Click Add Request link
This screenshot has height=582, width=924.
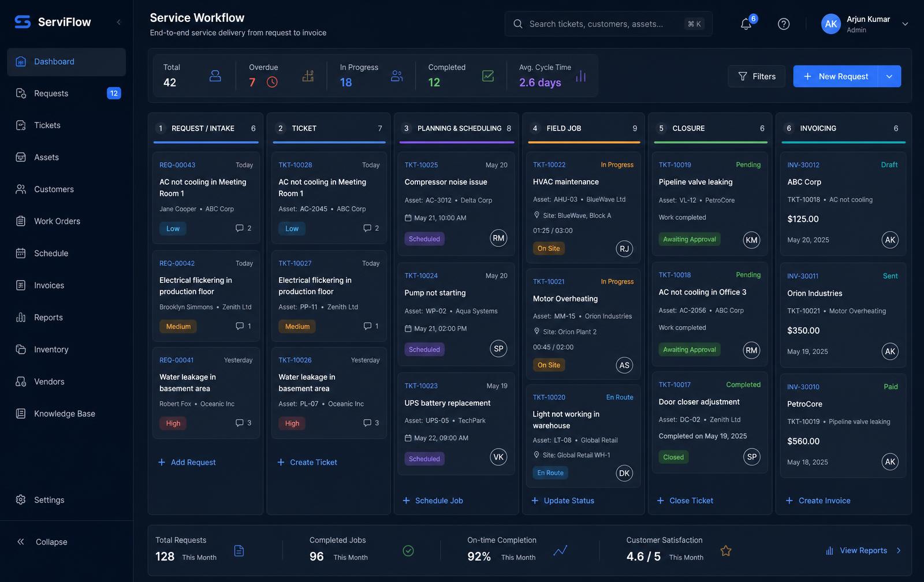(x=187, y=462)
